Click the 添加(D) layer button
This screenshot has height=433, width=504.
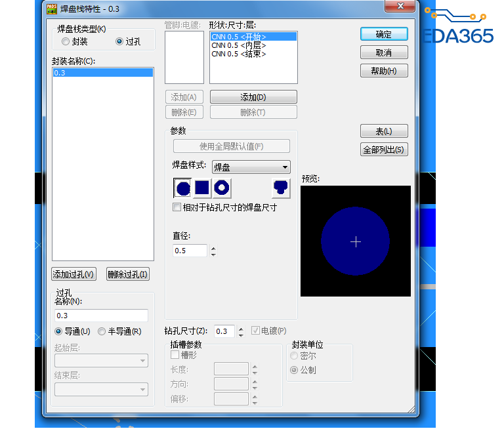coord(253,96)
